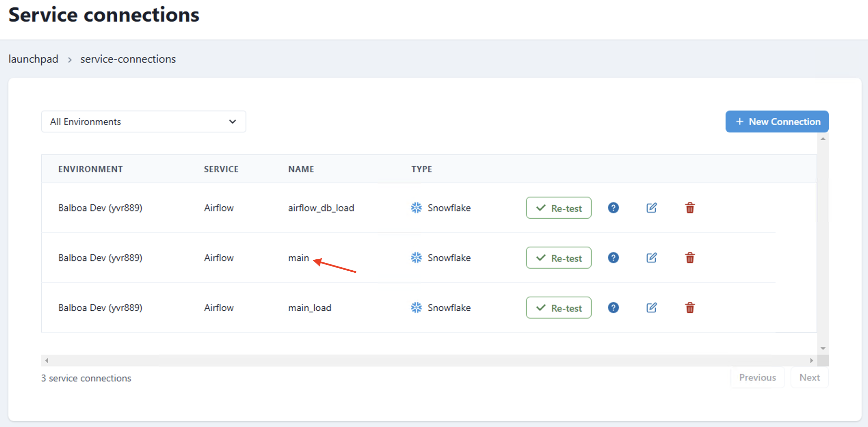Click Snowflake icon in main row

(416, 258)
